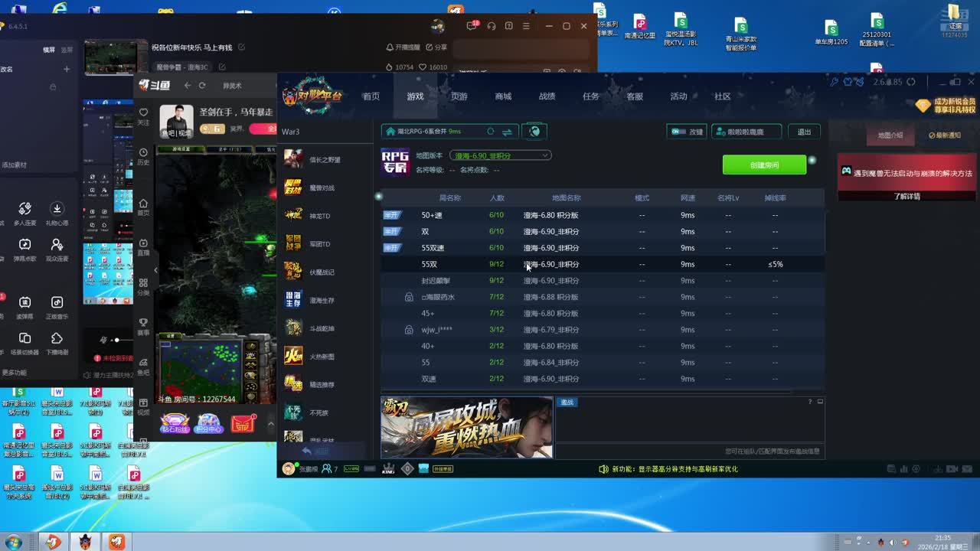Open the 霸刀 banner advertisement
980x551 pixels.
(x=466, y=427)
